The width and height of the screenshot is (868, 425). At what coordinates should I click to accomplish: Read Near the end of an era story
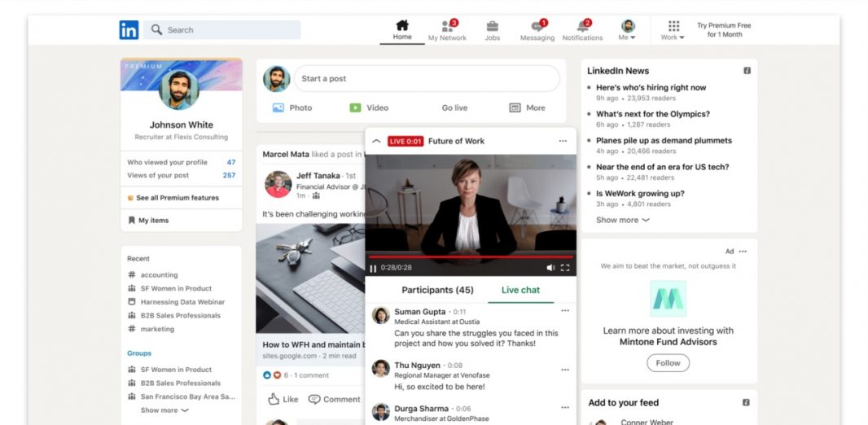point(662,167)
